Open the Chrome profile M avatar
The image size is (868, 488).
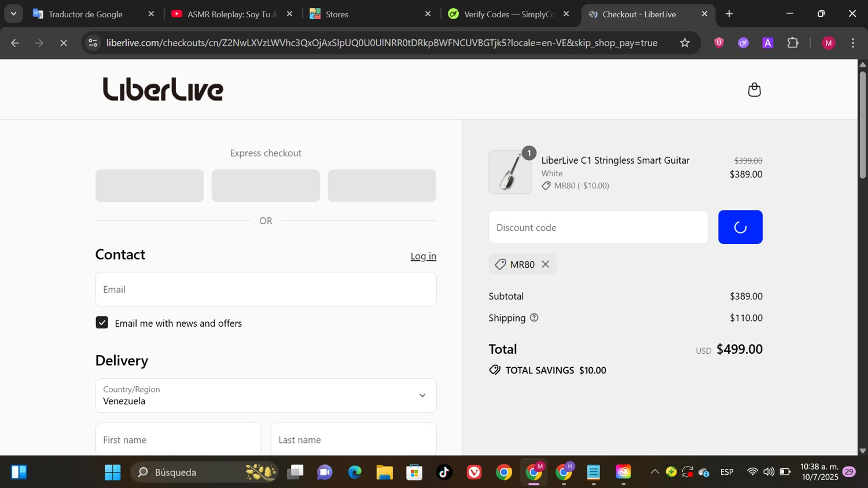coord(829,43)
